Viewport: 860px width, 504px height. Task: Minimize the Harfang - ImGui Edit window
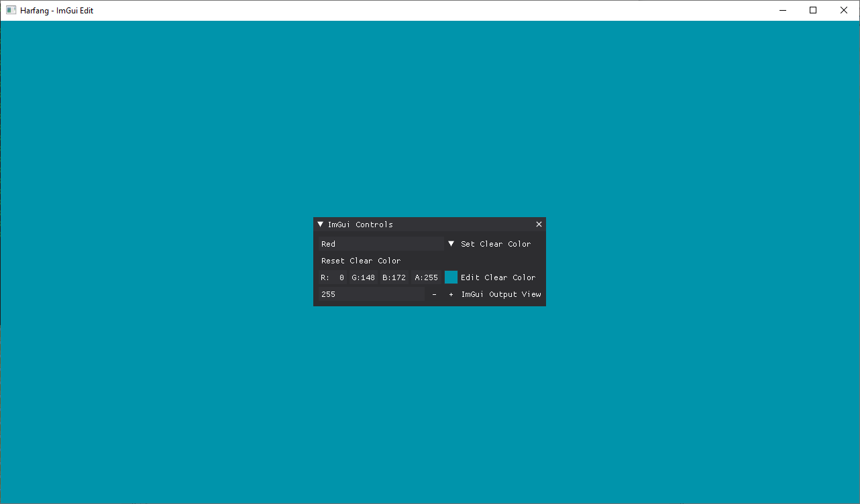pyautogui.click(x=782, y=10)
